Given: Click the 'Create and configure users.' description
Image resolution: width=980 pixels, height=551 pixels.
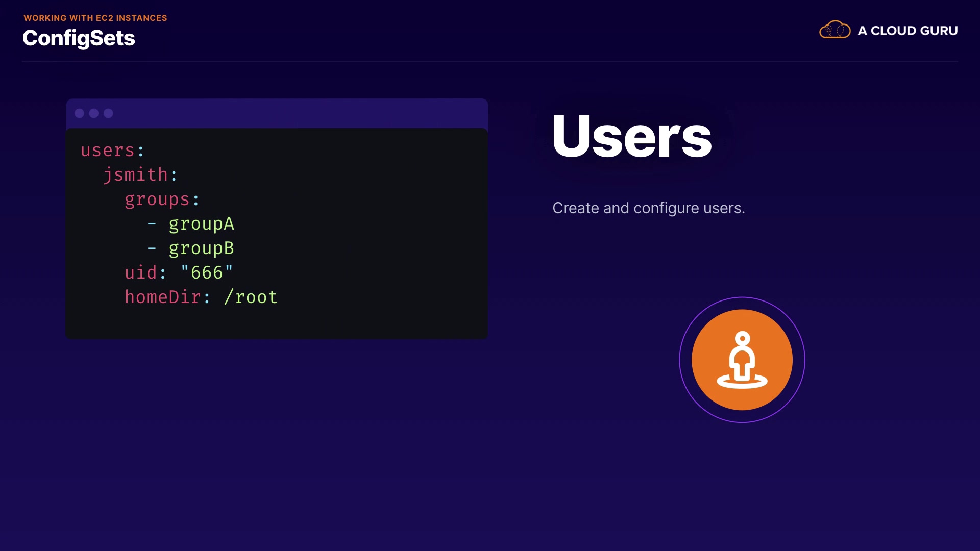Looking at the screenshot, I should pyautogui.click(x=648, y=208).
